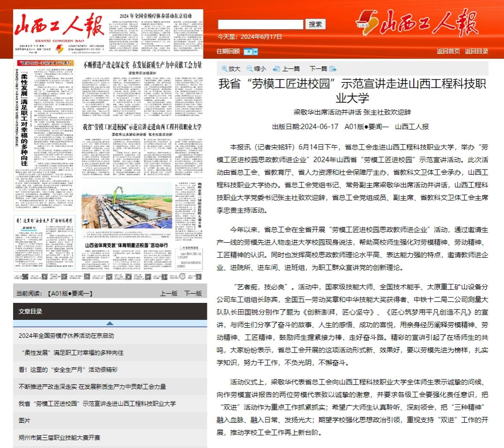Go to the previous page via 上一版
Image resolution: width=504 pixels, height=448 pixels.
[x=169, y=294]
